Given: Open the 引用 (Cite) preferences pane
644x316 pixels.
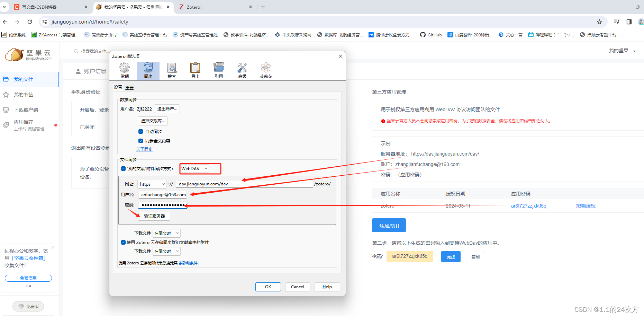Looking at the screenshot, I should (x=219, y=71).
